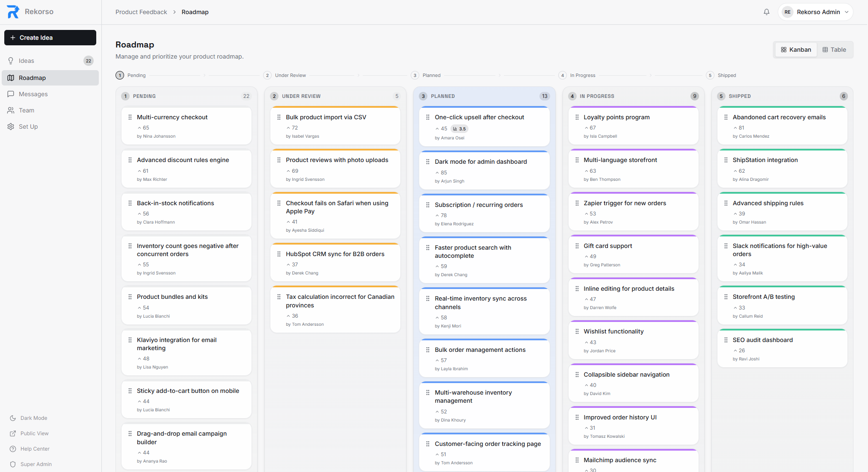Expand the Pending column count badge
This screenshot has width=868, height=472.
(246, 96)
